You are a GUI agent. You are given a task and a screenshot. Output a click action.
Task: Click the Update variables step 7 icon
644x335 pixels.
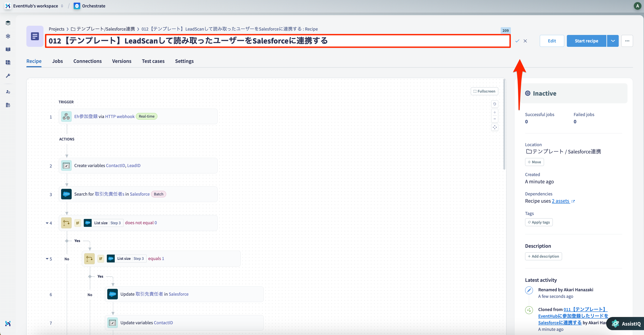[x=113, y=323]
